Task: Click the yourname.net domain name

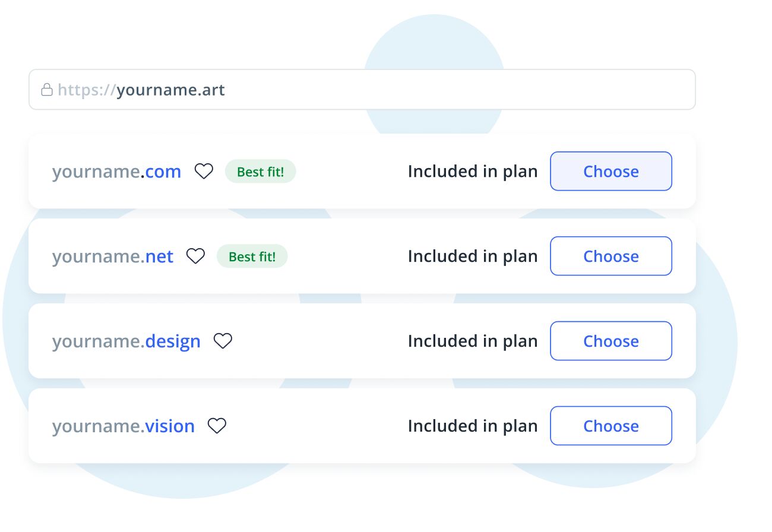Action: pos(113,256)
